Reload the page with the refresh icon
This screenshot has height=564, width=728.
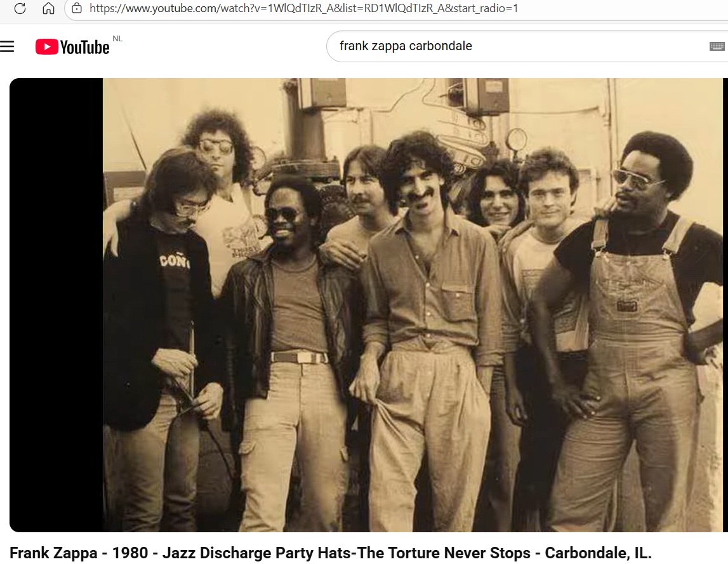click(x=20, y=8)
